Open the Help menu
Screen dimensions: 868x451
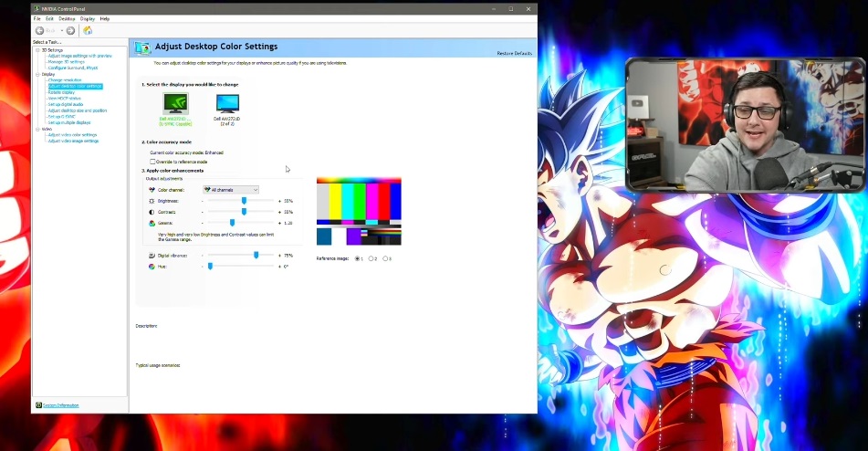tap(105, 19)
